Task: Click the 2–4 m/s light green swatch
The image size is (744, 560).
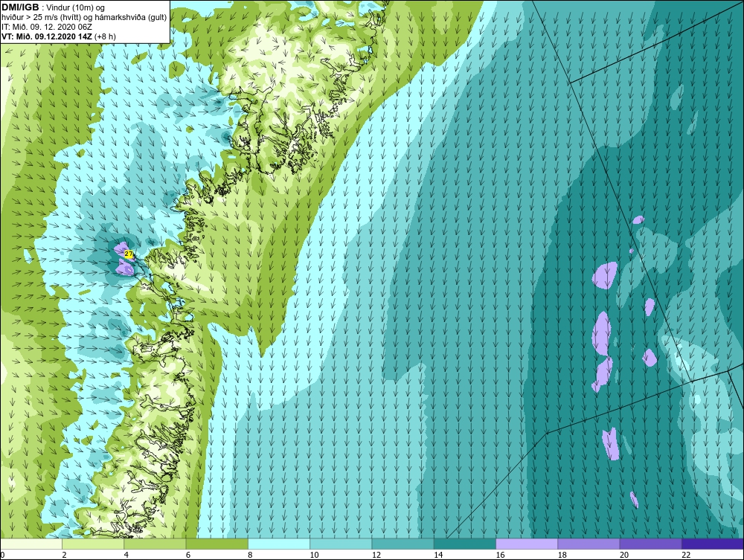Action: (93, 544)
